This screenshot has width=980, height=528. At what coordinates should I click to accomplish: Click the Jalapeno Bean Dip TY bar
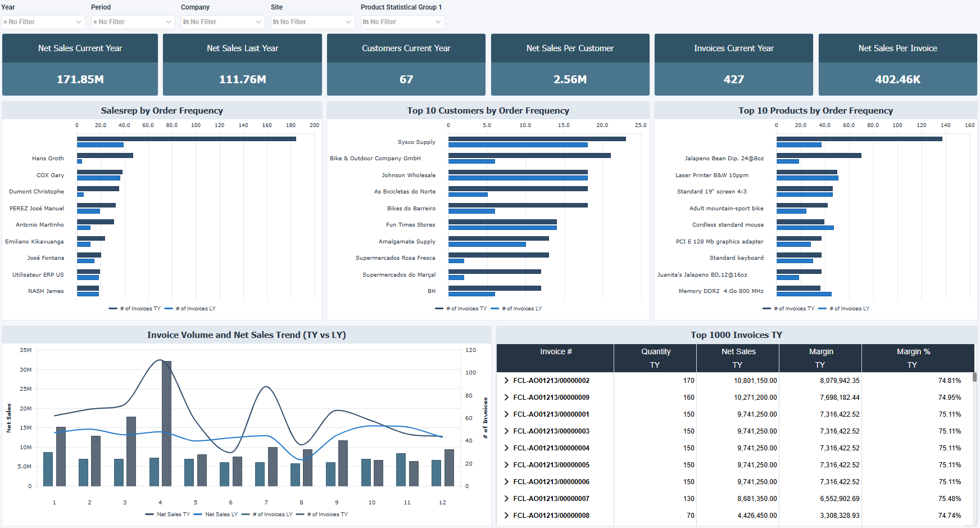(819, 155)
